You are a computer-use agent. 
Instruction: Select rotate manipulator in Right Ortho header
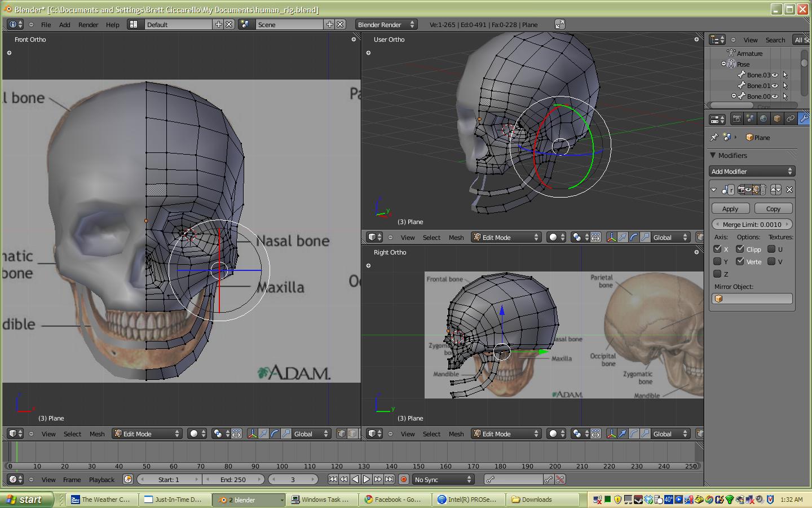(634, 433)
